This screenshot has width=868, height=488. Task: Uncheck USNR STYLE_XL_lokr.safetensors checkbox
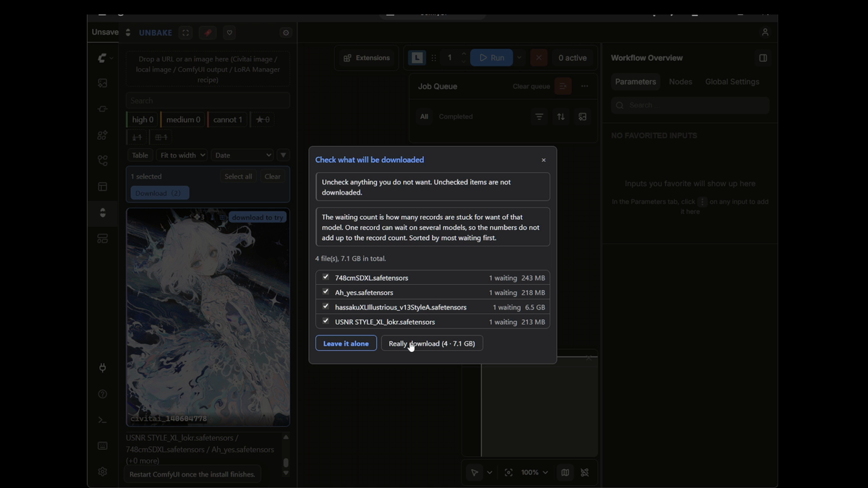[325, 321]
